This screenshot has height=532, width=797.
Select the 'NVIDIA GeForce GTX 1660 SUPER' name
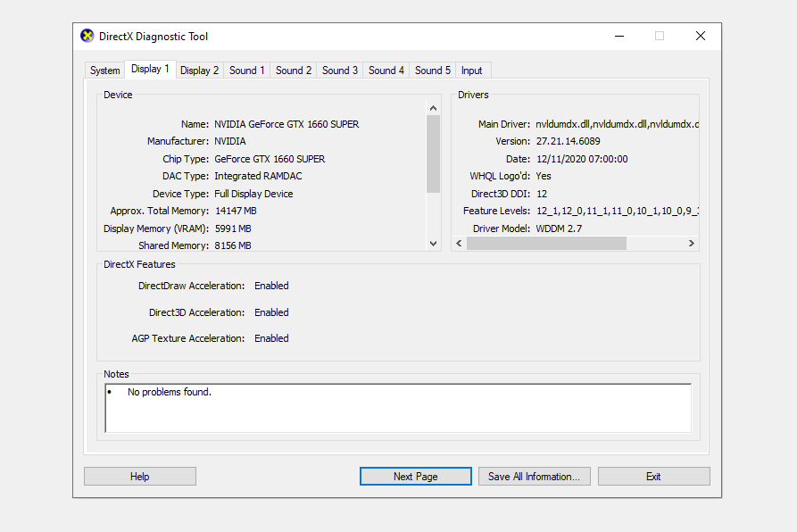pos(286,124)
